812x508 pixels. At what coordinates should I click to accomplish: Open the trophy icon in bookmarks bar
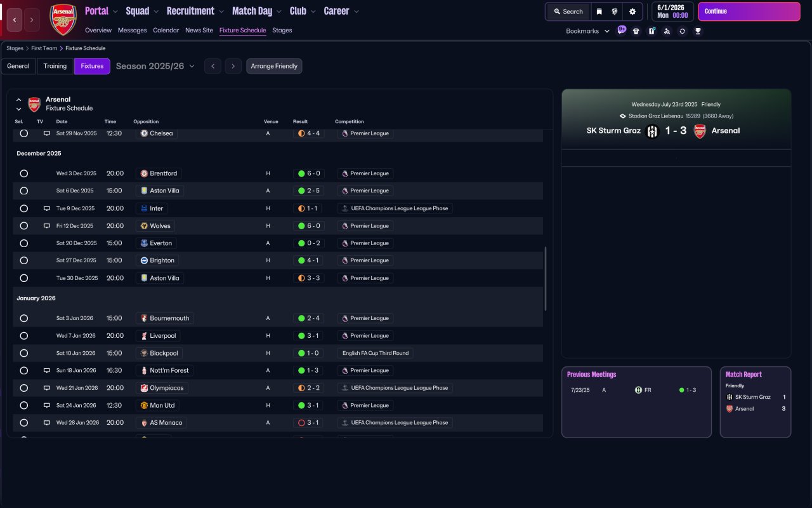698,31
